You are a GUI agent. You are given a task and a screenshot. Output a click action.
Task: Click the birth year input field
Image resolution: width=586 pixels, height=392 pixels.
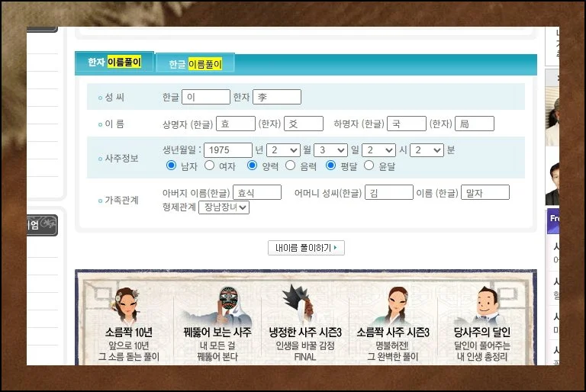click(x=227, y=150)
